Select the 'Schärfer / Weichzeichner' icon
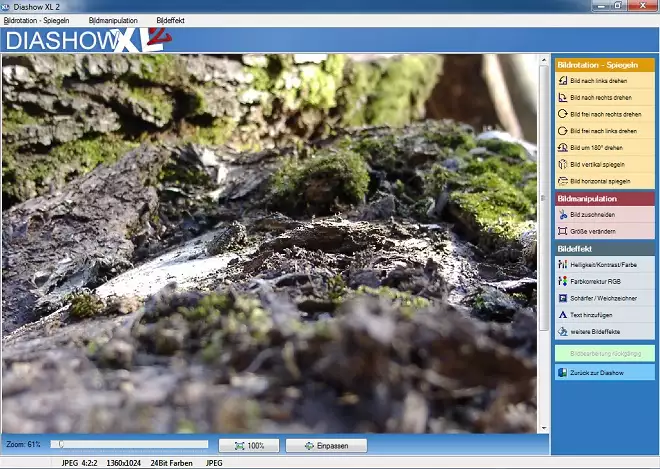Image resolution: width=660 pixels, height=469 pixels. pyautogui.click(x=563, y=298)
